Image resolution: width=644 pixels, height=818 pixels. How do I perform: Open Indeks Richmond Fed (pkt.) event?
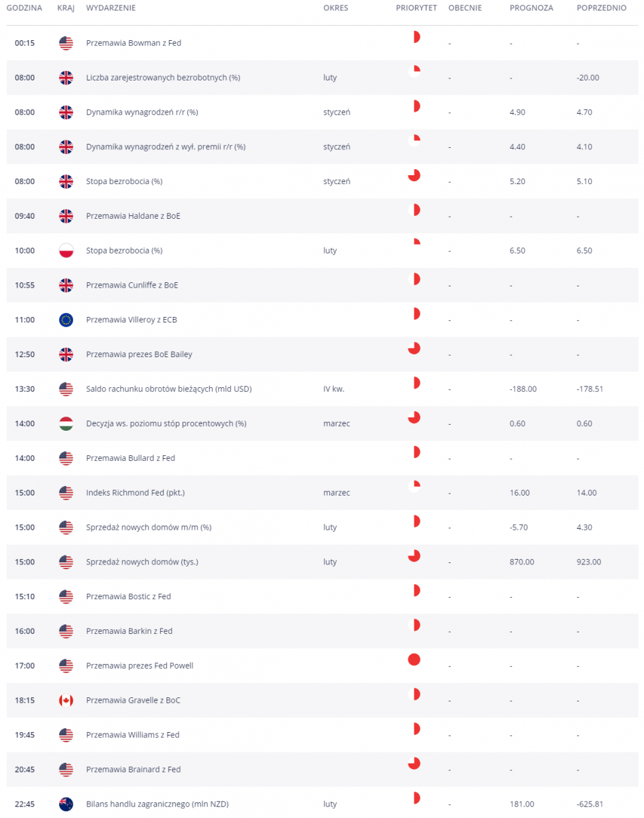coord(136,493)
